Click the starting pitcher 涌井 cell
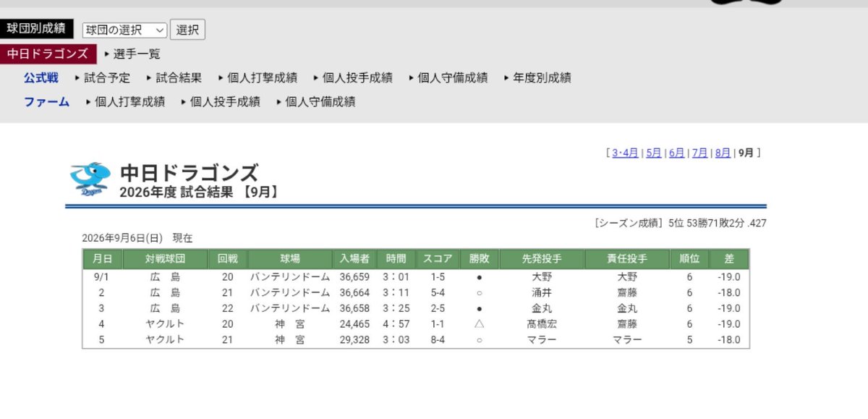This screenshot has width=868, height=419. (542, 292)
